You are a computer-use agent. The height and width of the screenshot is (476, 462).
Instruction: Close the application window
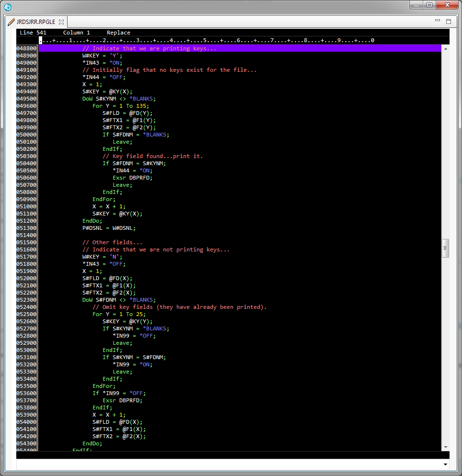click(447, 5)
